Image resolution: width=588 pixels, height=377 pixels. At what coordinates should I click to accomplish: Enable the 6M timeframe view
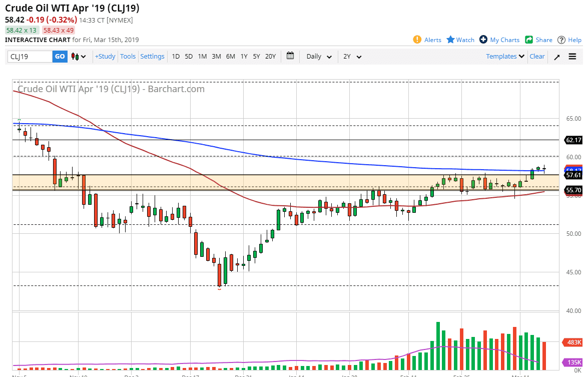coord(230,57)
